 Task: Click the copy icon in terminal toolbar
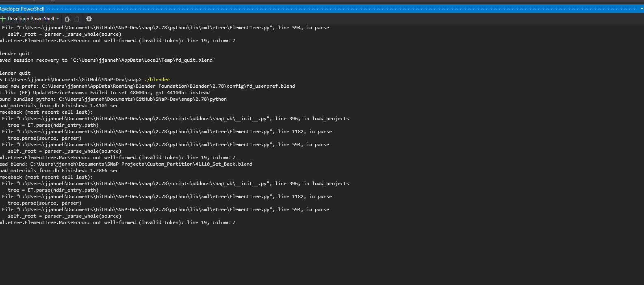[68, 19]
